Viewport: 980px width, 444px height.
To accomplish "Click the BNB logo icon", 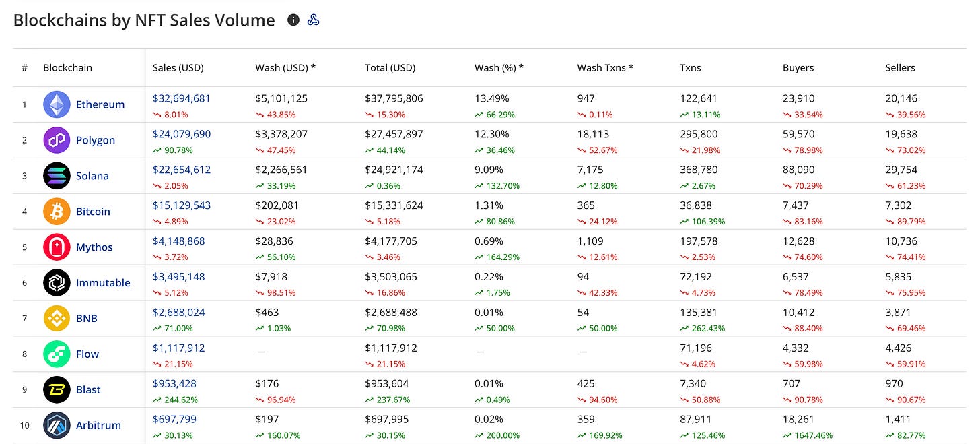I will pos(57,318).
